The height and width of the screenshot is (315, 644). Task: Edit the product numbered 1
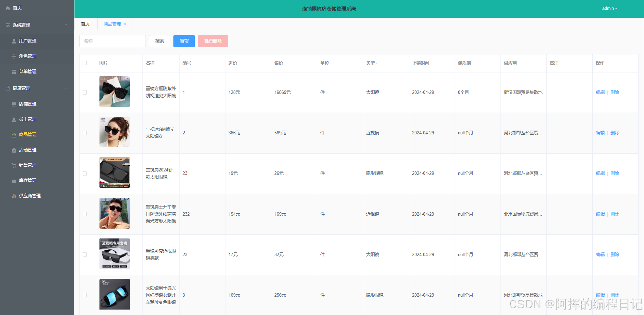click(600, 92)
